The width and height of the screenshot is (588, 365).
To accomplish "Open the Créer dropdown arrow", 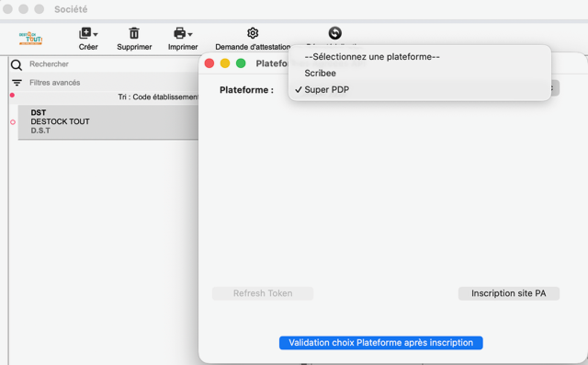I will point(96,34).
